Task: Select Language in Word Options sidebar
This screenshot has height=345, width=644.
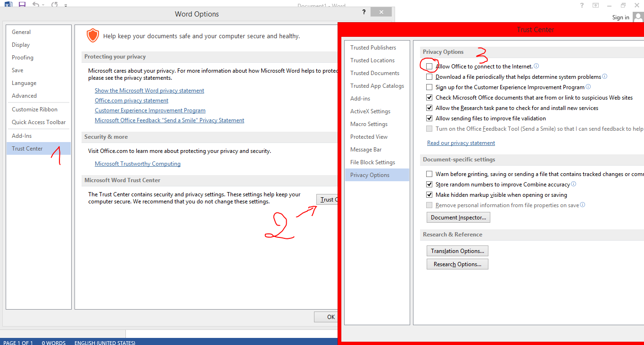Action: (39, 83)
